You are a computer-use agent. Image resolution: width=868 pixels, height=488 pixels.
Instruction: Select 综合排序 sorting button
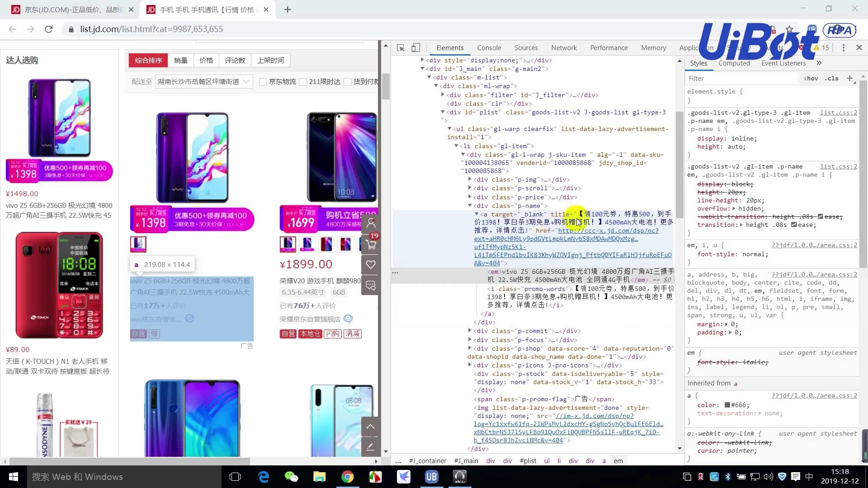coord(148,60)
